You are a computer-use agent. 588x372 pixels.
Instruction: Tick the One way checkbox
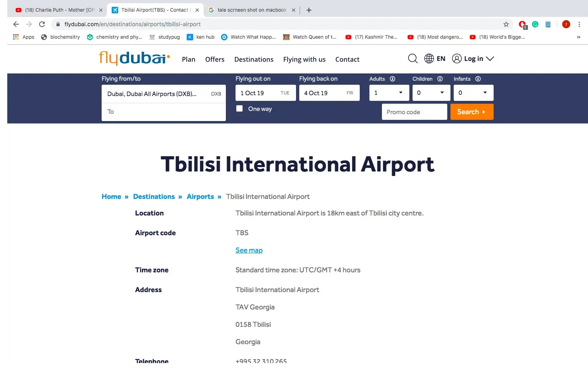(x=240, y=109)
